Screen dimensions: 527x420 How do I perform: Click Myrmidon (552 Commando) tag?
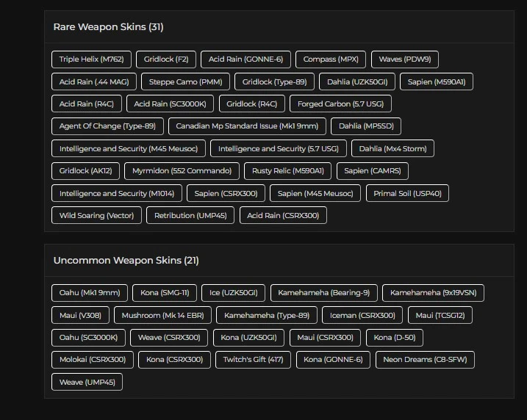pos(182,171)
